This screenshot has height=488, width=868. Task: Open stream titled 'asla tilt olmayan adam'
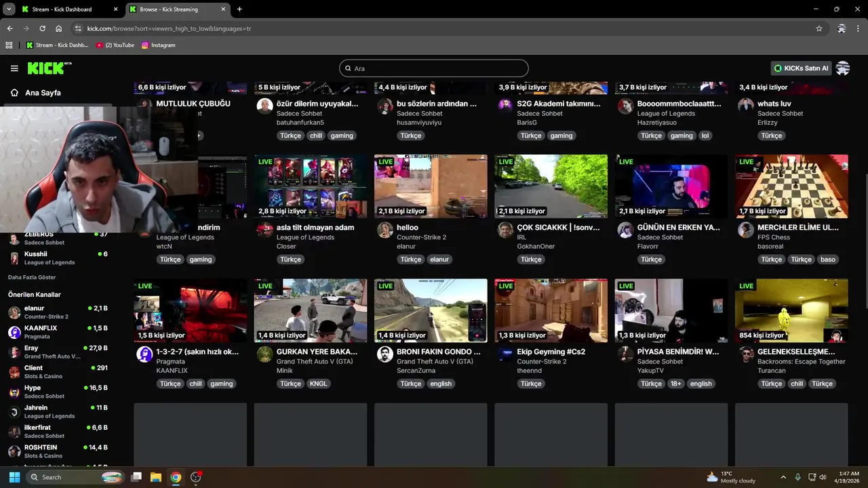click(315, 228)
